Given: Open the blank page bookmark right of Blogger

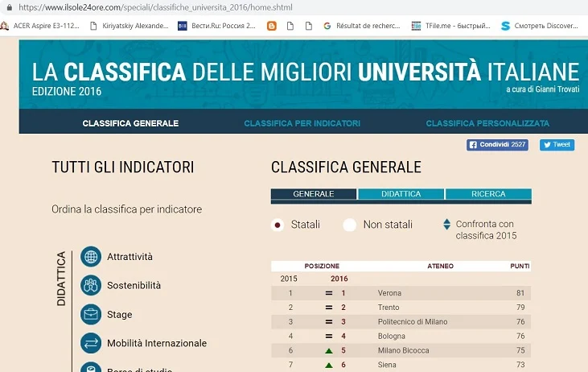Looking at the screenshot, I should 290,26.
